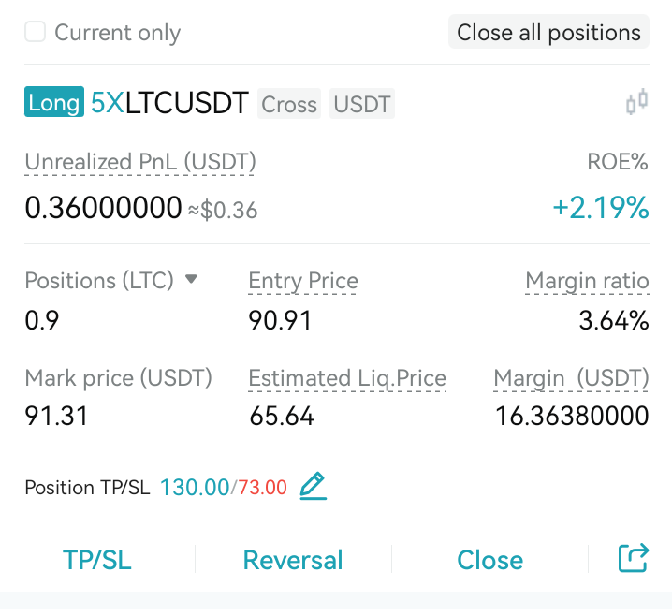Click the USDT tag next to Cross
The image size is (672, 616).
coord(361,104)
